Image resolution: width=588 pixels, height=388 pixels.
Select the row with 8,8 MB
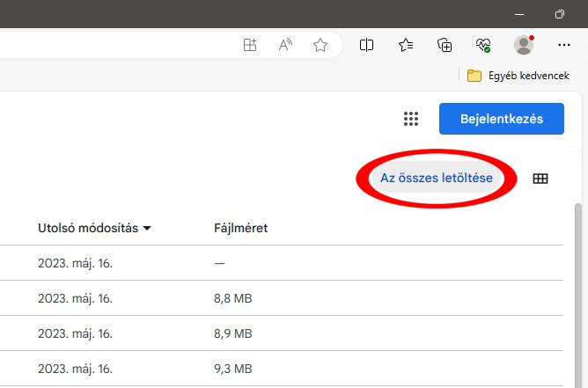click(282, 298)
